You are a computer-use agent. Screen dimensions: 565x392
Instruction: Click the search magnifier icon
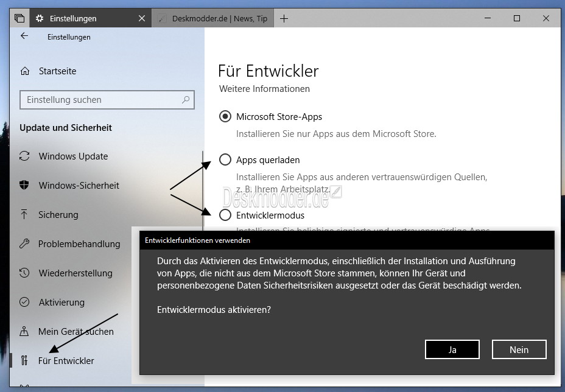[186, 100]
